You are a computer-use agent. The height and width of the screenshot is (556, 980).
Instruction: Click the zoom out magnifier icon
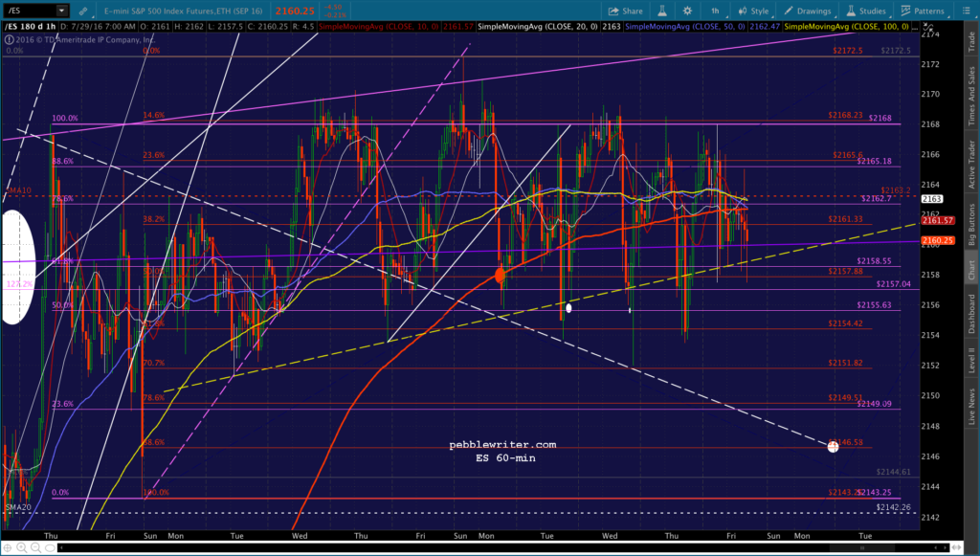(x=35, y=548)
